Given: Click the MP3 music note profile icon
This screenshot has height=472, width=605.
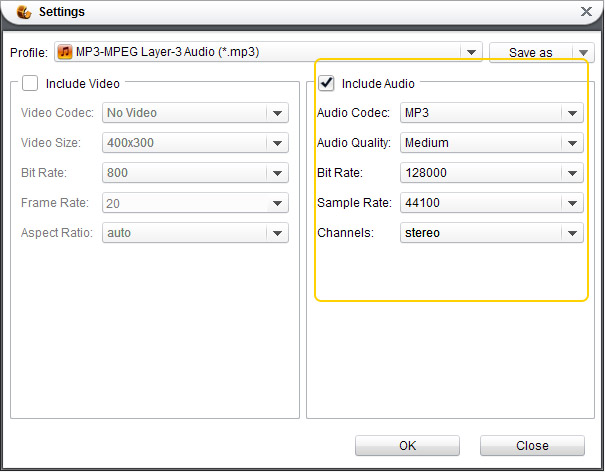Looking at the screenshot, I should coord(65,52).
